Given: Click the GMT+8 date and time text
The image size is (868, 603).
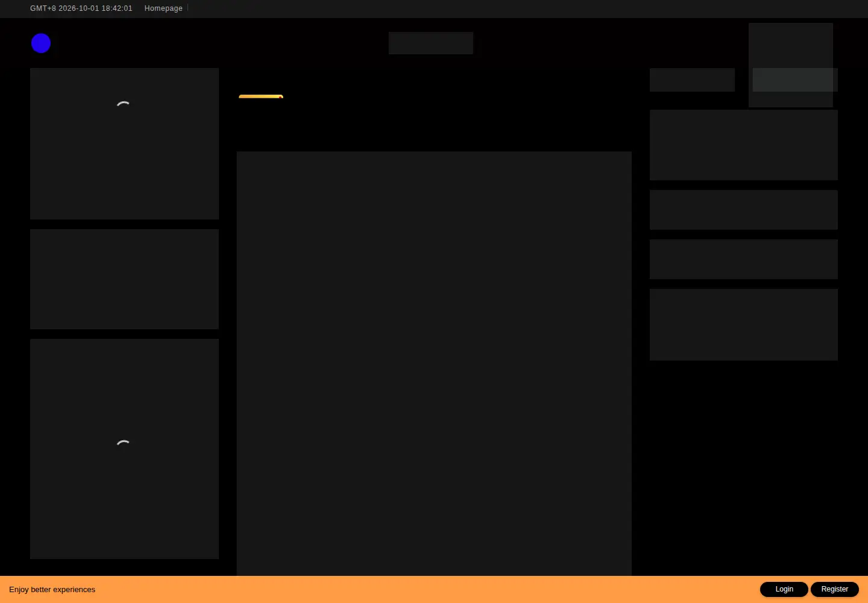Looking at the screenshot, I should point(81,8).
